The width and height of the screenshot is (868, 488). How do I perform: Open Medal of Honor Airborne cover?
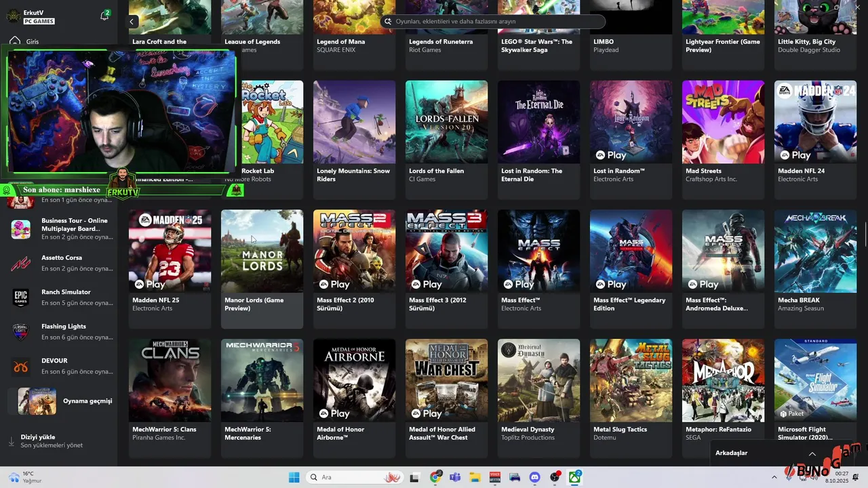tap(354, 380)
